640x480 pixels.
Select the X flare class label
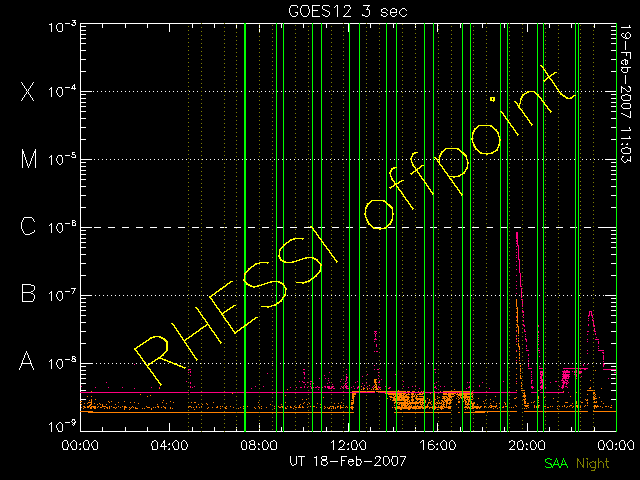pos(28,91)
